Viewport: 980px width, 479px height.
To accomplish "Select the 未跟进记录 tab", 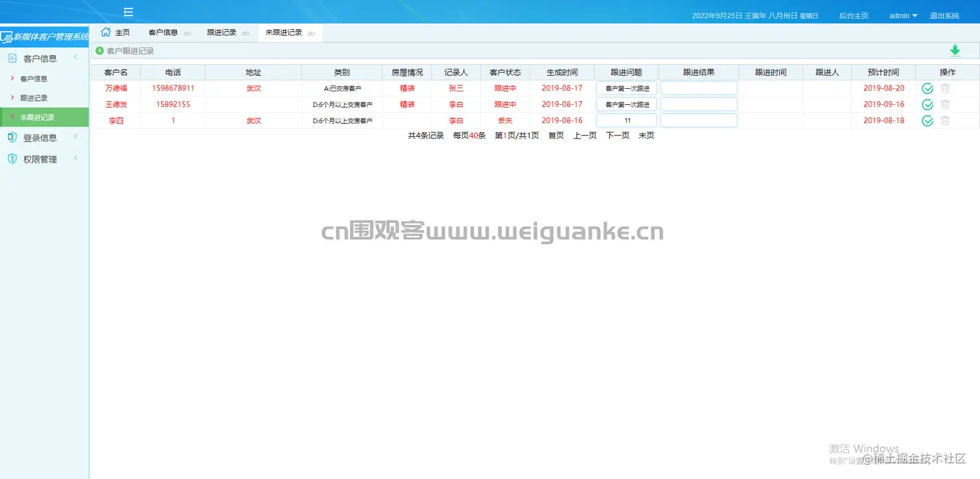I will 290,32.
